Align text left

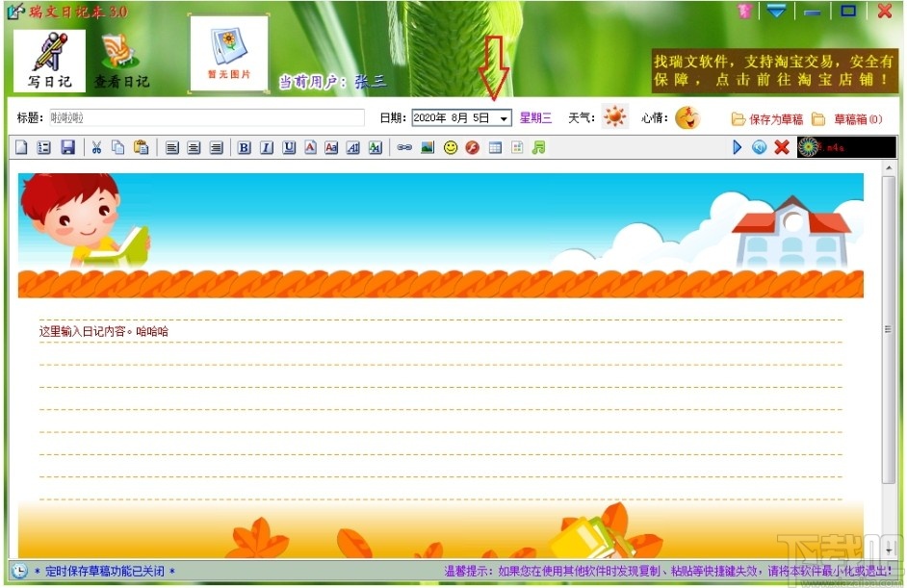point(171,148)
